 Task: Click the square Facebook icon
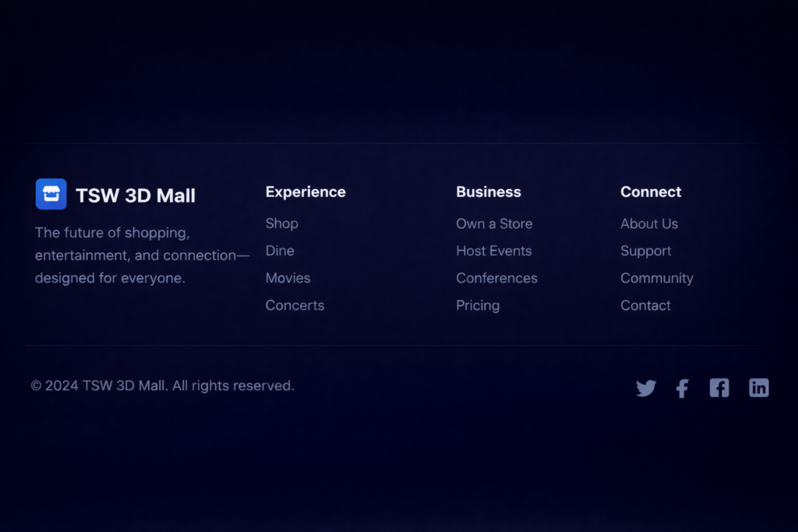719,388
